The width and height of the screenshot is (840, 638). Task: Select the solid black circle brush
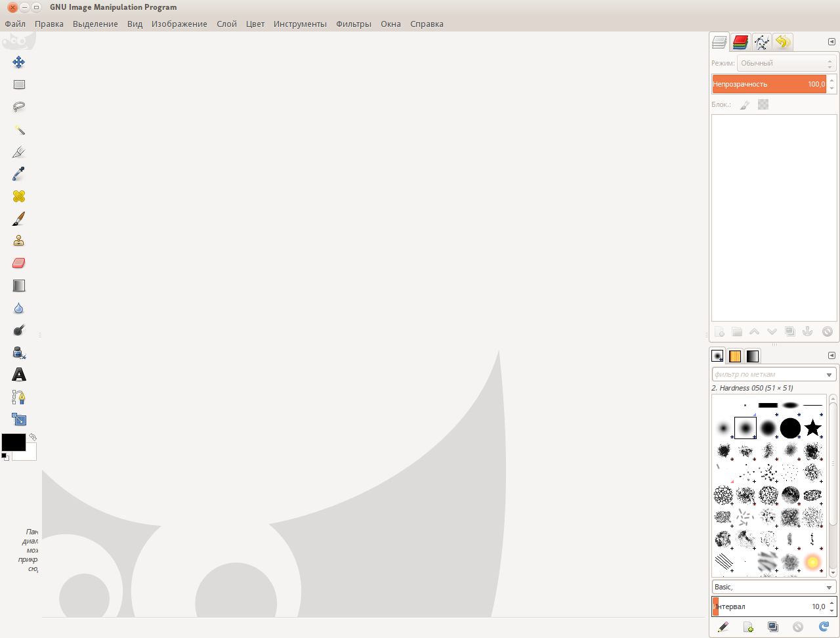(790, 429)
